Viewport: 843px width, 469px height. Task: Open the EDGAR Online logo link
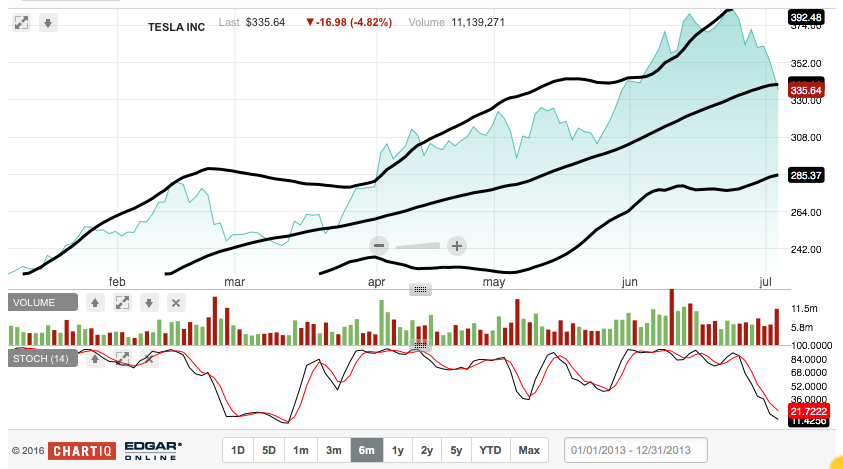click(x=153, y=451)
